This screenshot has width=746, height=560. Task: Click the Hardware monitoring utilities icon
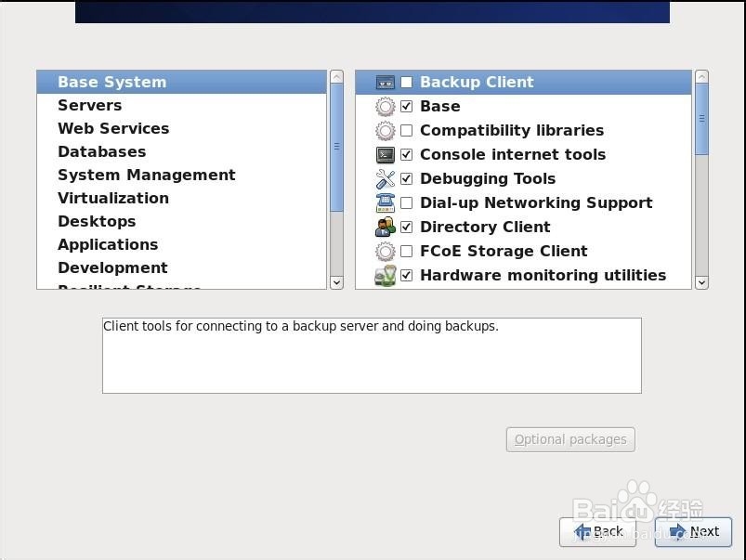[x=386, y=275]
